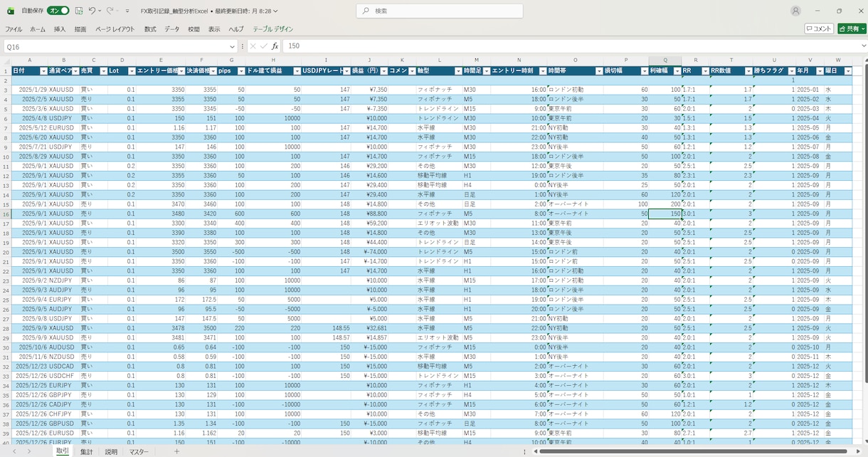Switch to the 挿入 ribbon tab
The image size is (868, 457).
(x=60, y=29)
